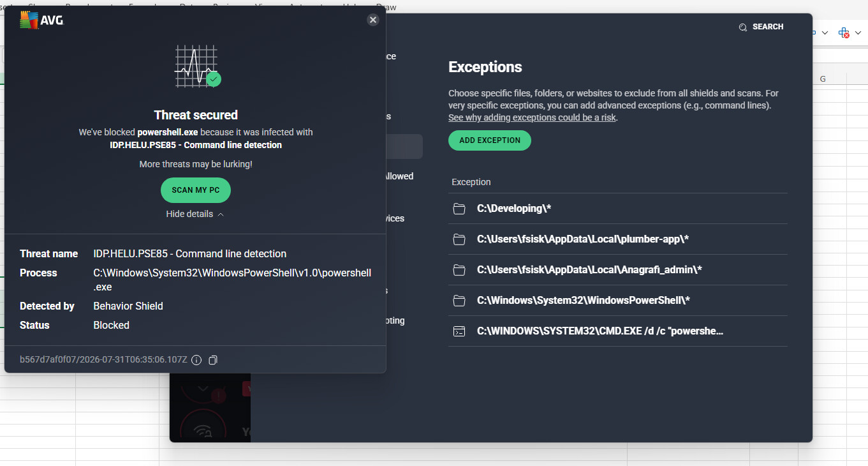
Task: Click the down chevron circle in the dimmed AVG window
Action: (203, 387)
